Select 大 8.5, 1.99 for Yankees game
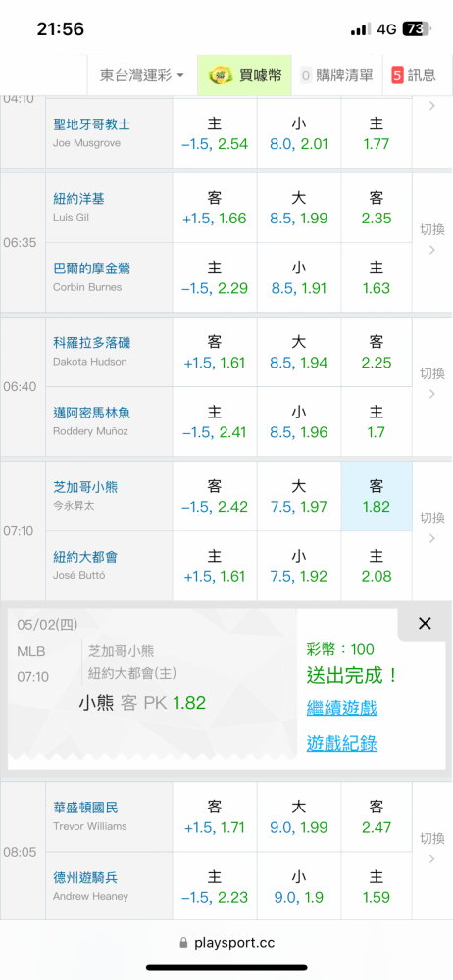The width and height of the screenshot is (453, 980). click(x=299, y=208)
